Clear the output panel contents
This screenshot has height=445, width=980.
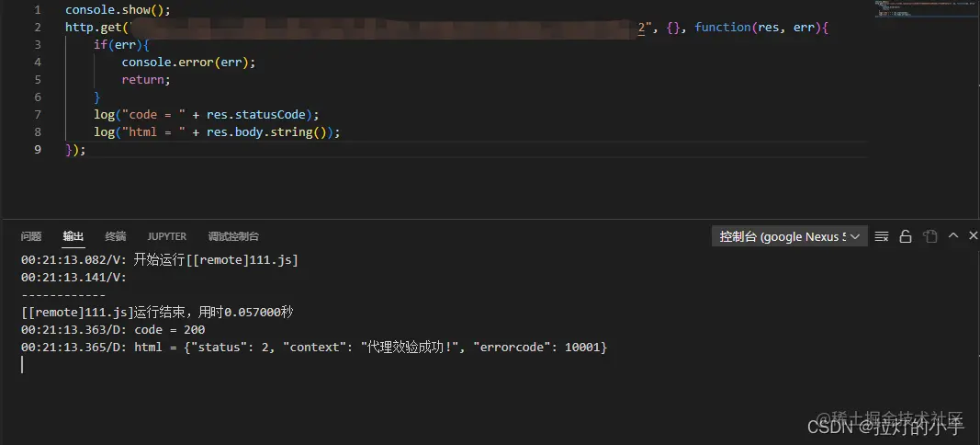[x=881, y=236]
